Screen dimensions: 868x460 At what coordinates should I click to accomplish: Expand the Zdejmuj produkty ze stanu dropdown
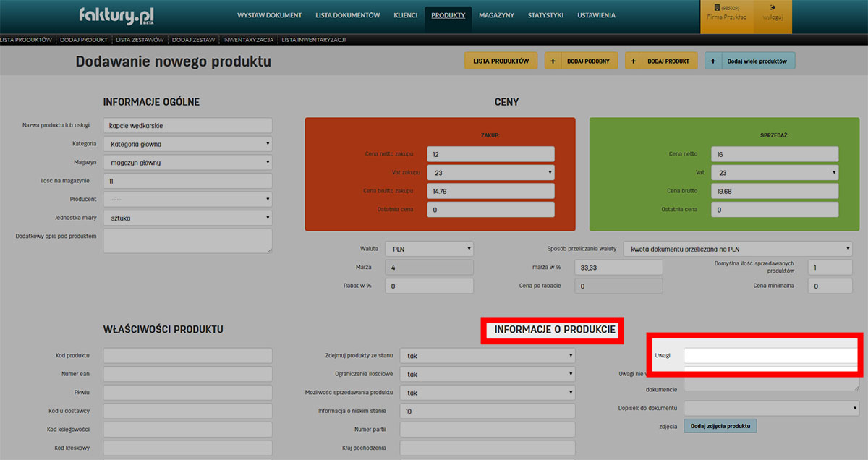487,356
